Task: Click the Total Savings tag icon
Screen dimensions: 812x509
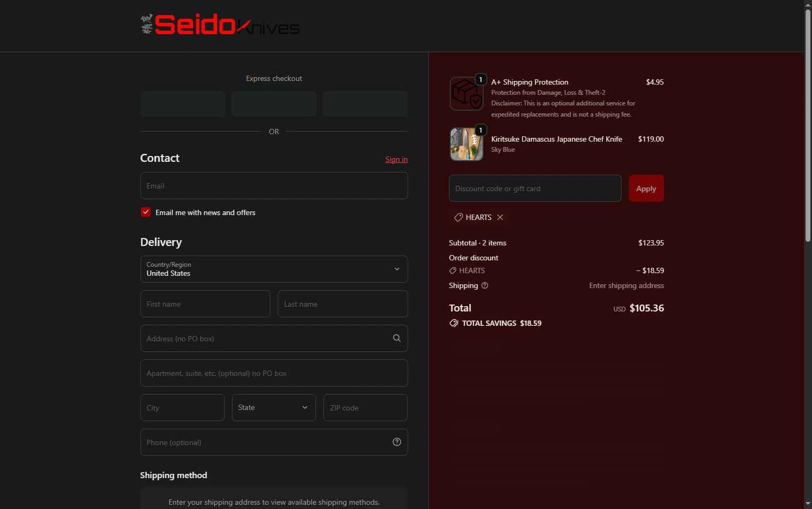Action: coord(454,323)
